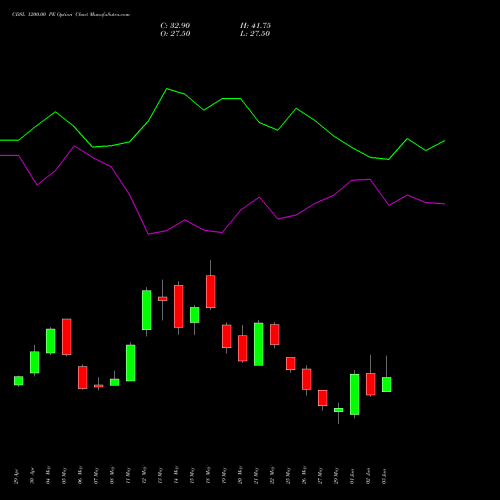Click the open value 'O: 27.50'

(x=175, y=34)
